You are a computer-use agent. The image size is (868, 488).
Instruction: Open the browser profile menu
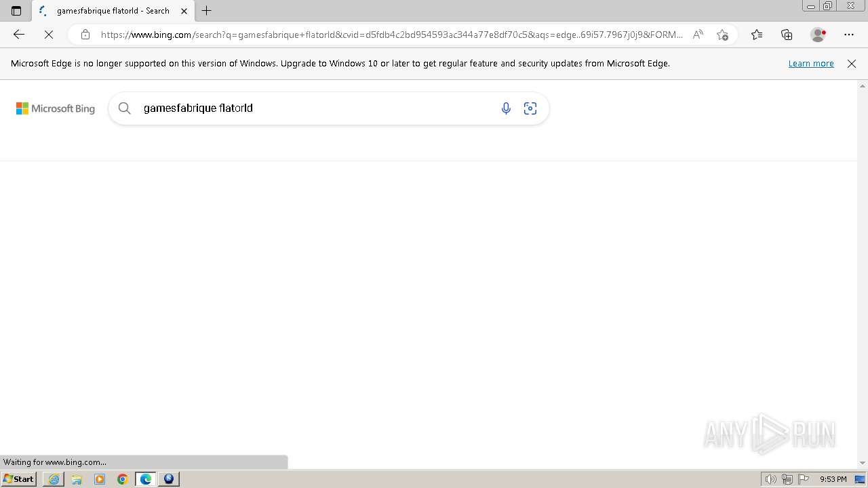click(818, 35)
